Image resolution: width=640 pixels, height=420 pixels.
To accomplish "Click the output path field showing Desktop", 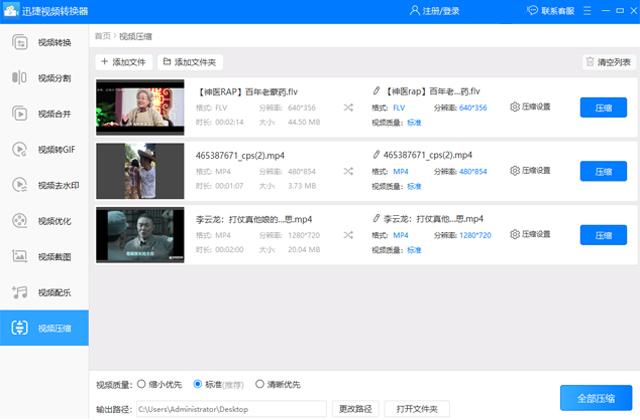I will [229, 409].
